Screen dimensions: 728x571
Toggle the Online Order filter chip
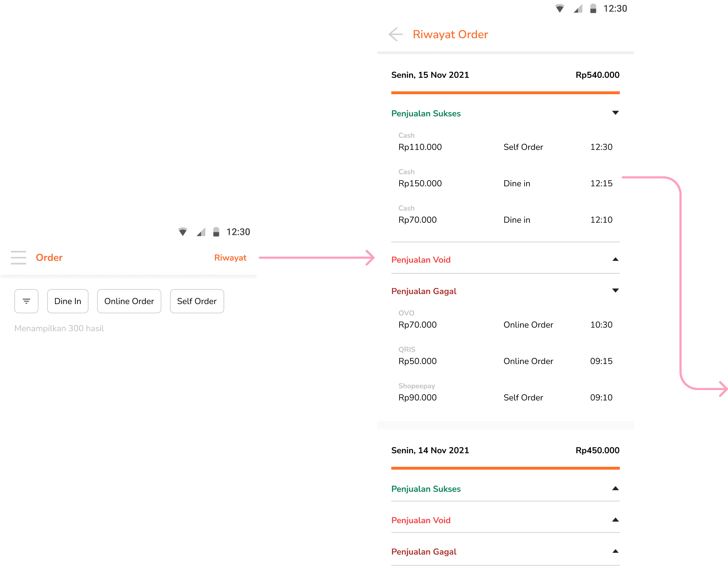(x=129, y=301)
